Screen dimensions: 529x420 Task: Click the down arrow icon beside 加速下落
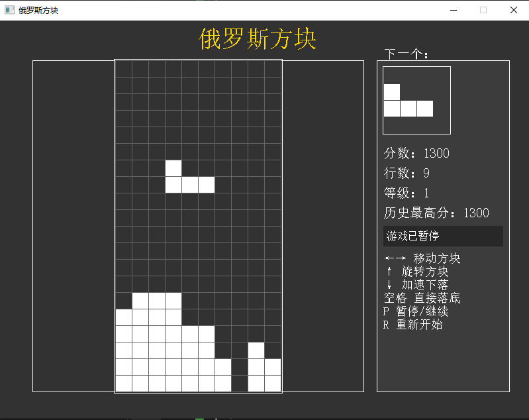389,285
